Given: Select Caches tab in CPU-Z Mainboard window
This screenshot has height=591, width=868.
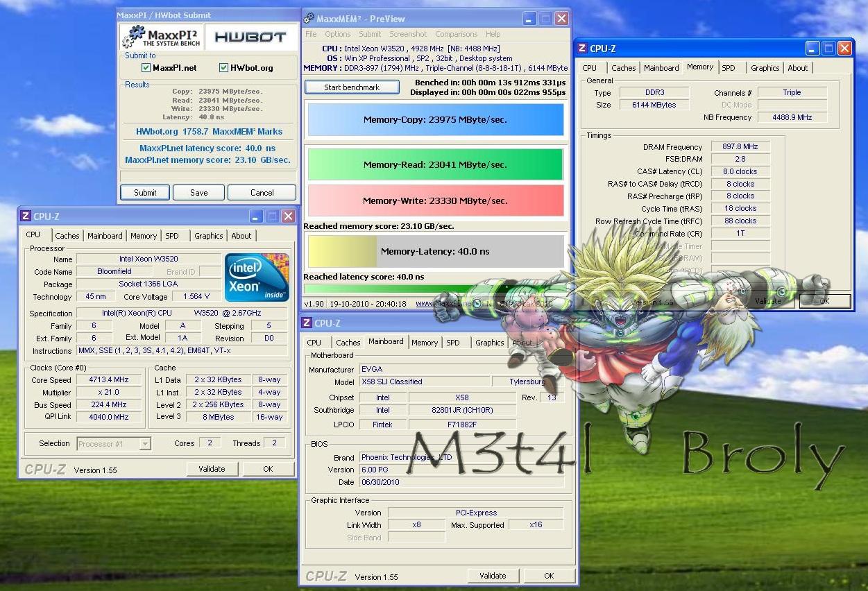Looking at the screenshot, I should [x=348, y=343].
